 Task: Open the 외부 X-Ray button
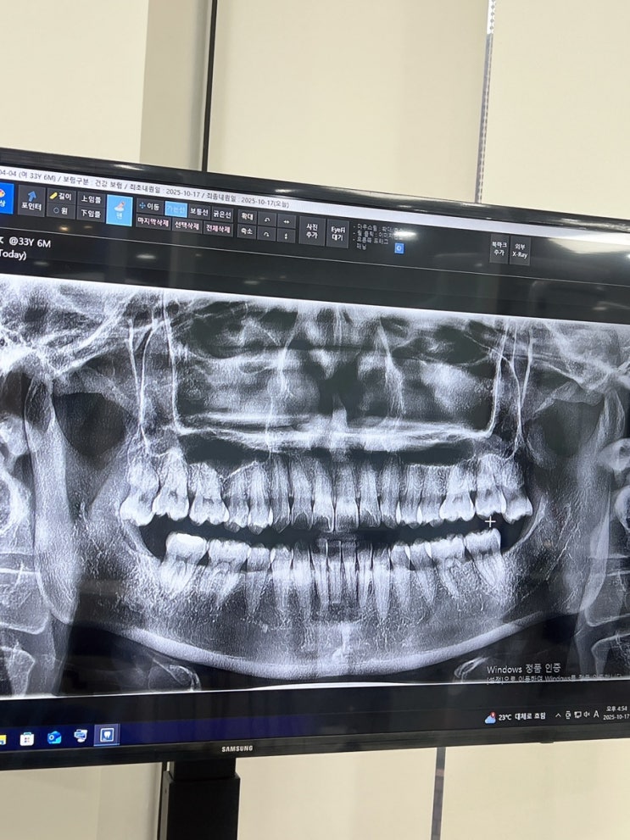pos(520,251)
